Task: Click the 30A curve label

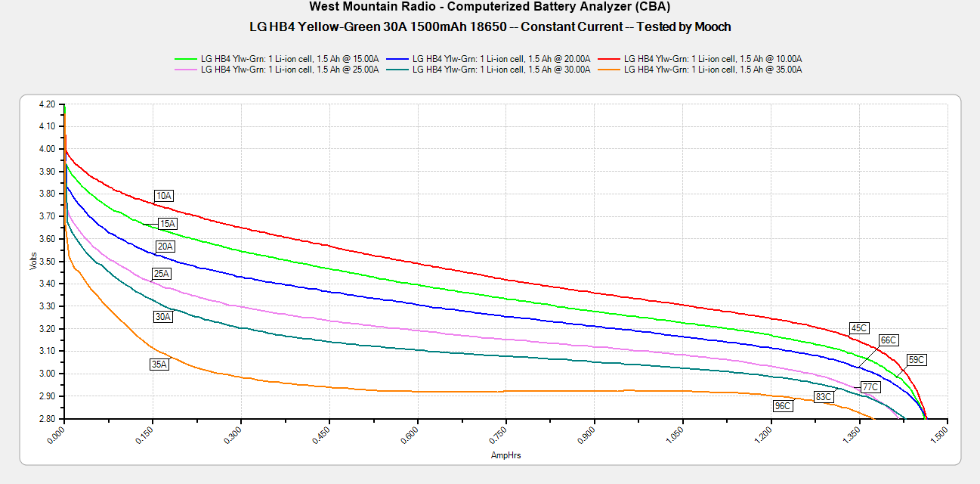Action: (x=163, y=317)
